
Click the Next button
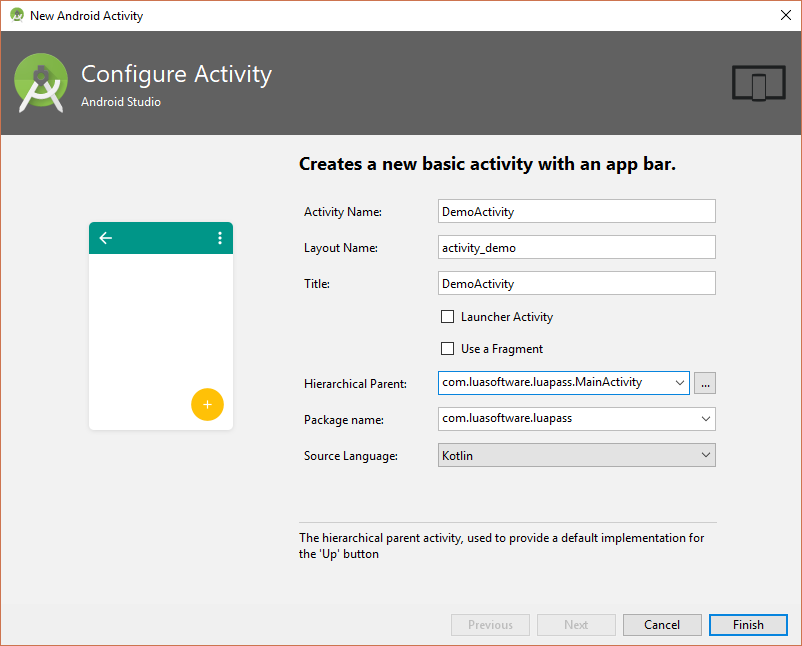click(x=576, y=624)
